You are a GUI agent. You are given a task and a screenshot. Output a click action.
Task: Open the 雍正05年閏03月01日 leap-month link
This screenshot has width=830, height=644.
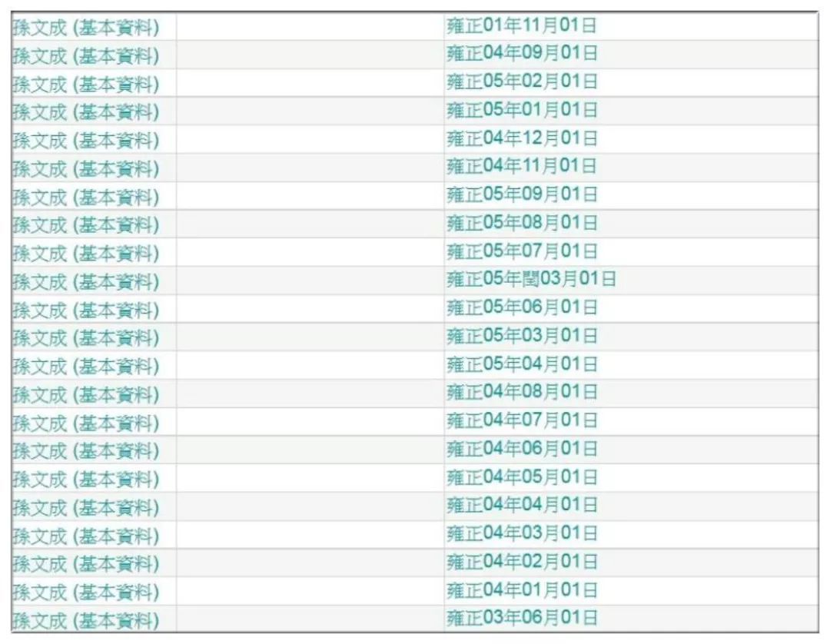point(531,280)
